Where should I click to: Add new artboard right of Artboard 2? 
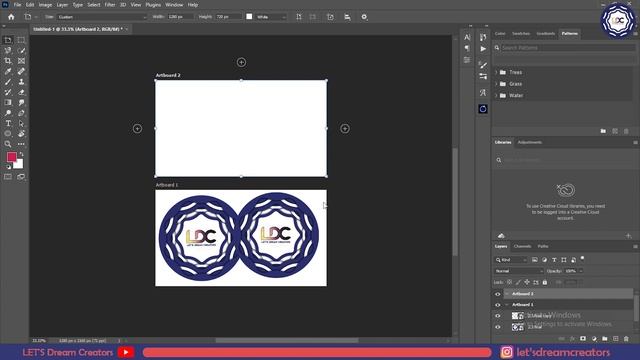(345, 129)
